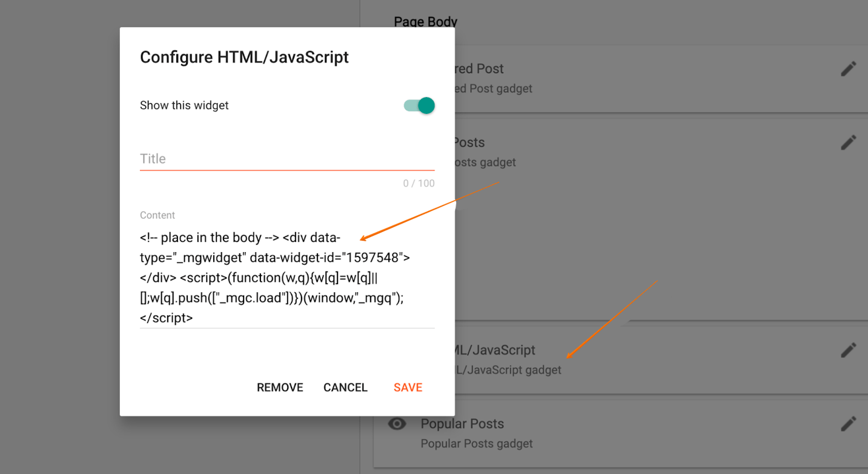Click the bottommost pencil icon on screen

[x=849, y=424]
